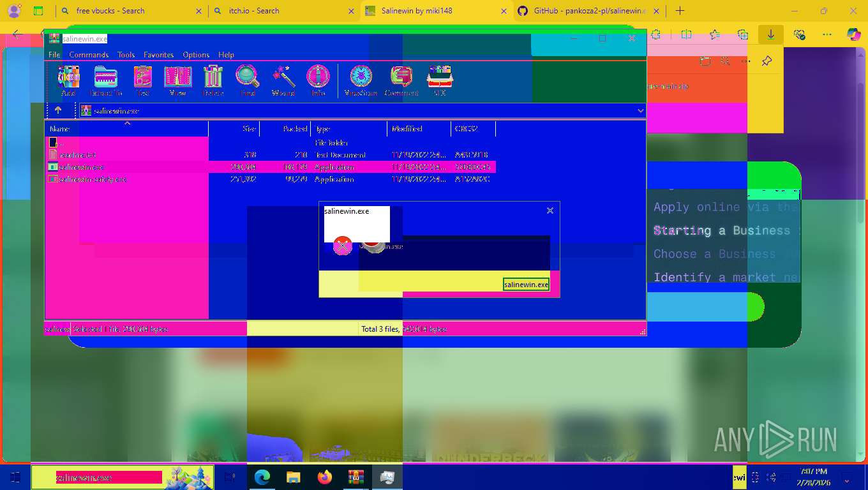Viewport: 868px width, 490px height.
Task: Expand the WinRAR address path dropdown
Action: (640, 111)
